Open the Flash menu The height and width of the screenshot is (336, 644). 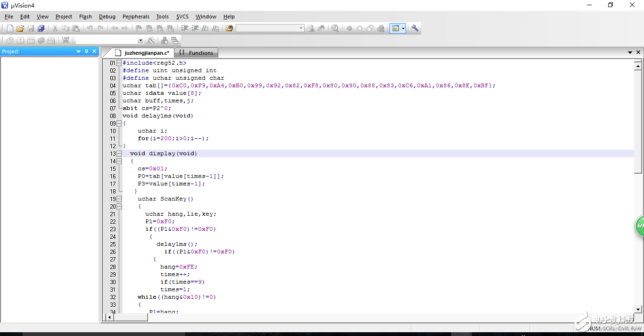[85, 17]
